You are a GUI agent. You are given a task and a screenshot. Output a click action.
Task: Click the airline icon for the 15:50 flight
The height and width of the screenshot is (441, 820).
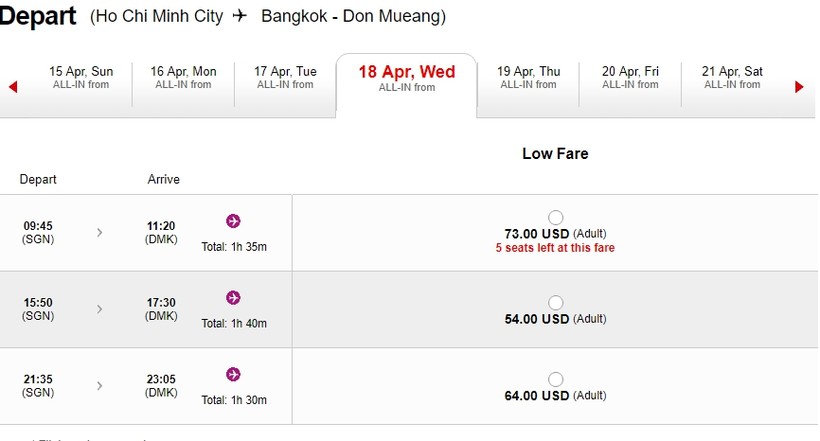(233, 297)
